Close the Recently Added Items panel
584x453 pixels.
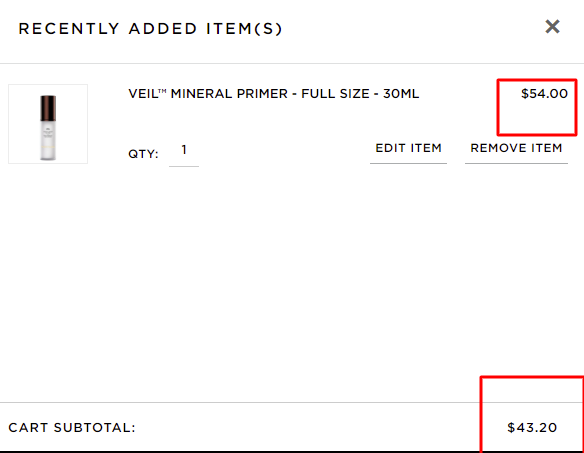[552, 27]
